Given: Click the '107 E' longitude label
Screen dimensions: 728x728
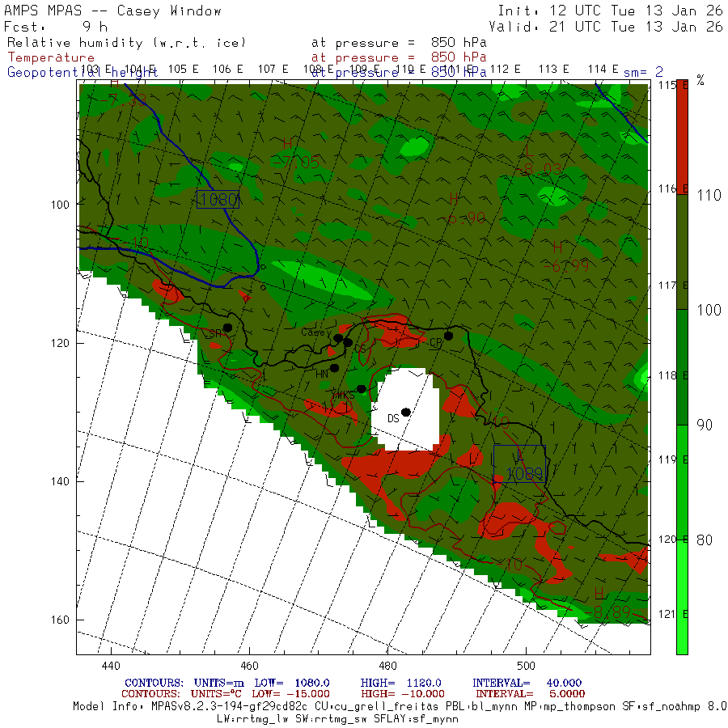Looking at the screenshot, I should coord(273,69).
